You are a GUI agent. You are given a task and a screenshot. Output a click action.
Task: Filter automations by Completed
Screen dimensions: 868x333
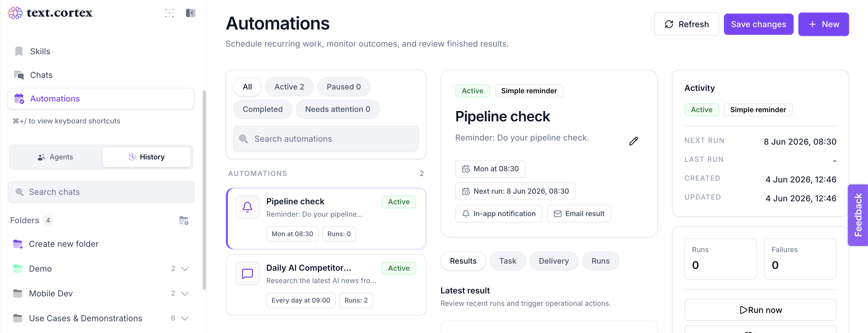[262, 109]
